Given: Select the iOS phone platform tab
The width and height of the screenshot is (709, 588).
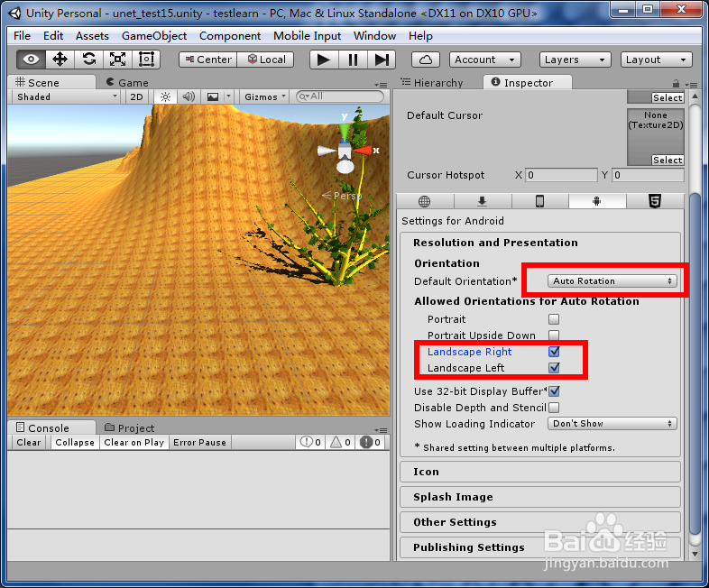Looking at the screenshot, I should tap(540, 201).
